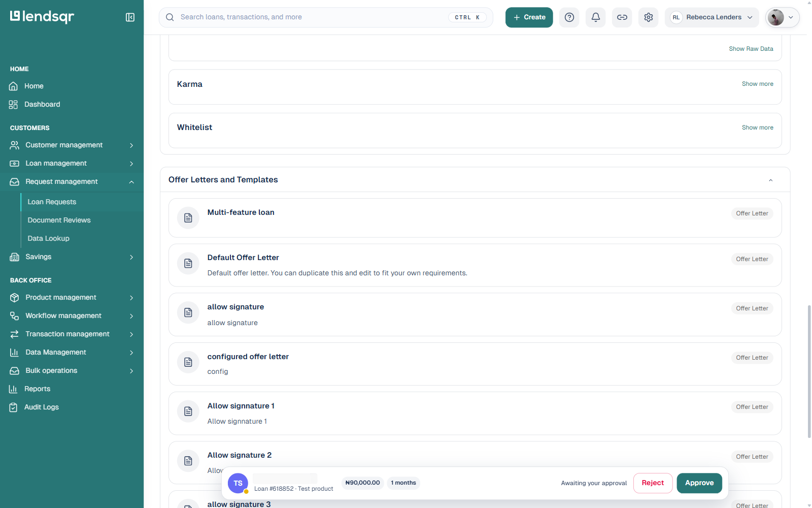This screenshot has height=508, width=812.
Task: Collapse the sidebar panel icon
Action: [130, 17]
